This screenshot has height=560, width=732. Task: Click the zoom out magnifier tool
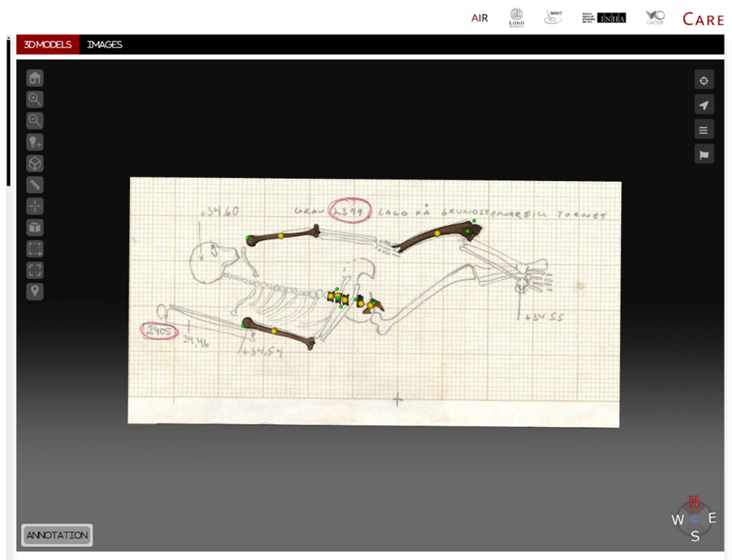point(35,120)
